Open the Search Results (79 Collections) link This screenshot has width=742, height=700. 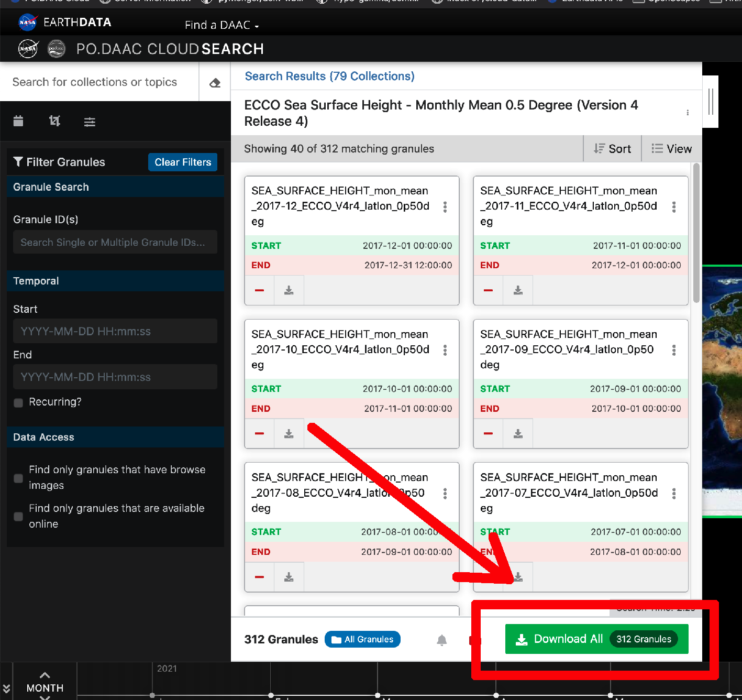pyautogui.click(x=330, y=76)
